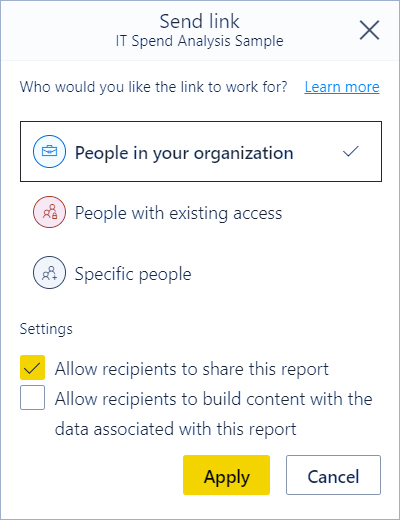Click the briefcase organization icon
The image size is (400, 520).
pos(49,151)
